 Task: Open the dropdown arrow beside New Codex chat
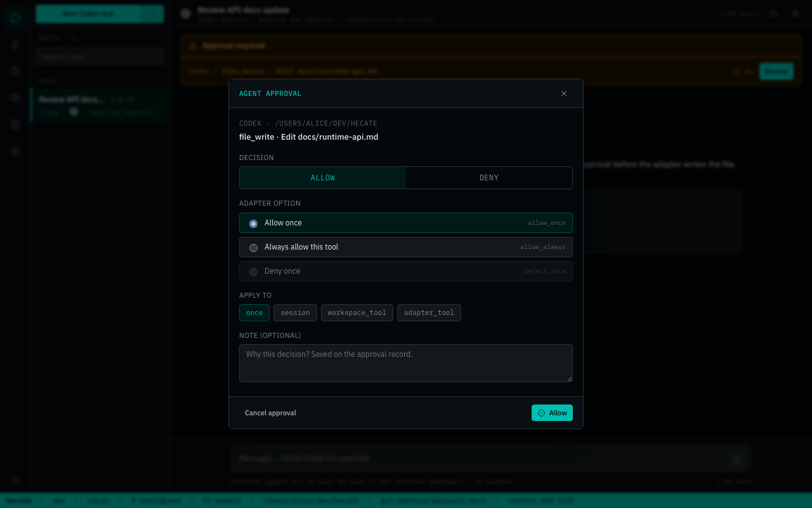(152, 14)
